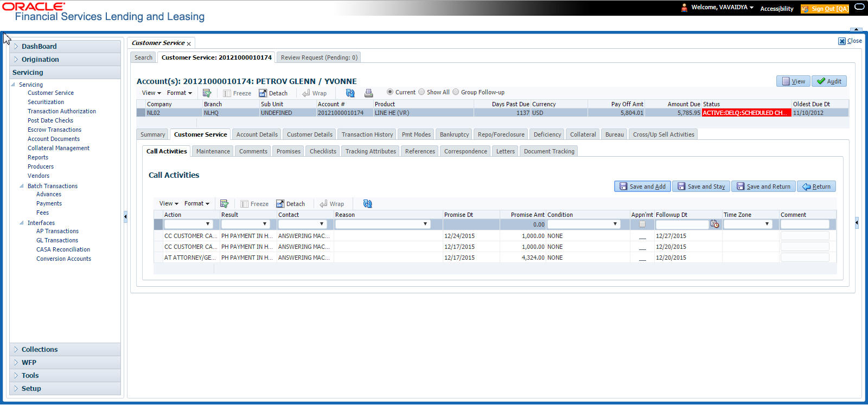Click the user icon beside Welcome
Screen dimensions: 868x405
(684, 8)
